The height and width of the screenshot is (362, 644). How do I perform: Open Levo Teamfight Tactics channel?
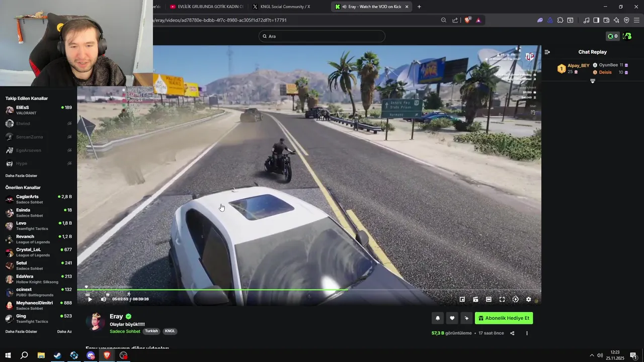click(38, 226)
